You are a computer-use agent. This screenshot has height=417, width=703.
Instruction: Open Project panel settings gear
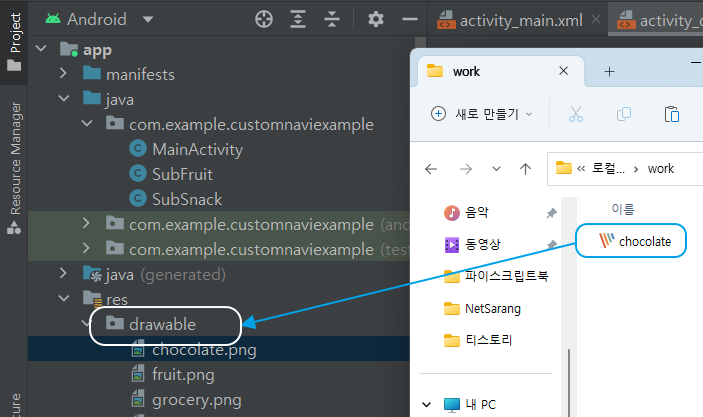tap(376, 19)
